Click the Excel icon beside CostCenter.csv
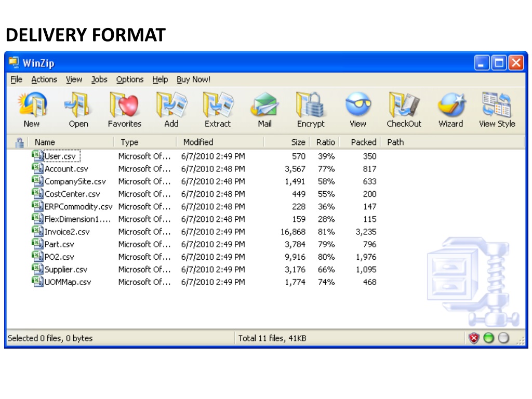The image size is (532, 399). 37,193
